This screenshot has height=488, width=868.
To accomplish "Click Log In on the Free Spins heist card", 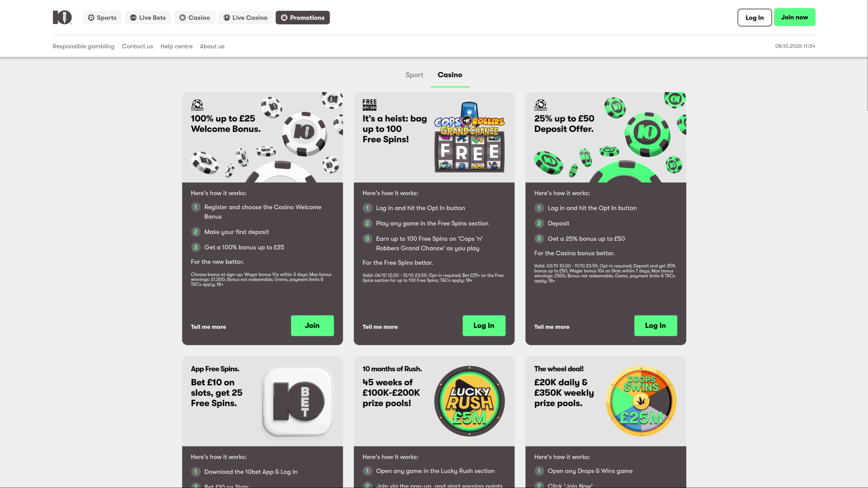I will click(484, 326).
